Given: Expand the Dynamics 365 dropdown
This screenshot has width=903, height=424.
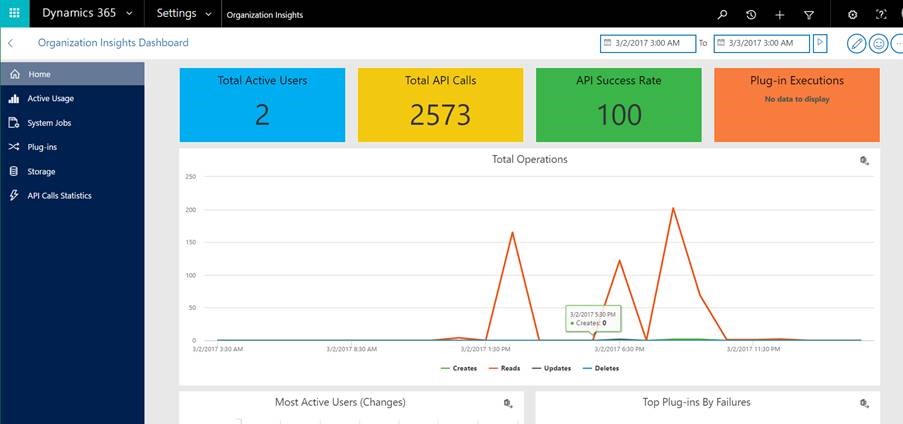Looking at the screenshot, I should click(129, 14).
